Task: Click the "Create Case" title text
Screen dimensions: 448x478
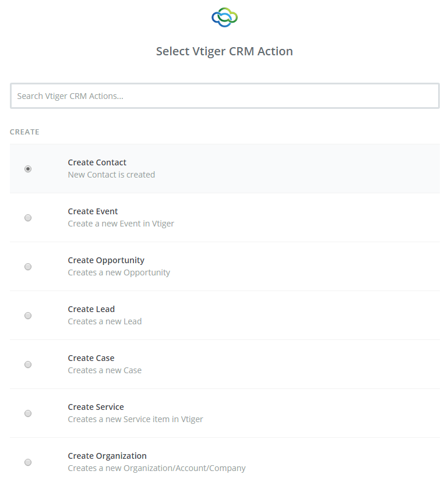Action: pyautogui.click(x=91, y=358)
